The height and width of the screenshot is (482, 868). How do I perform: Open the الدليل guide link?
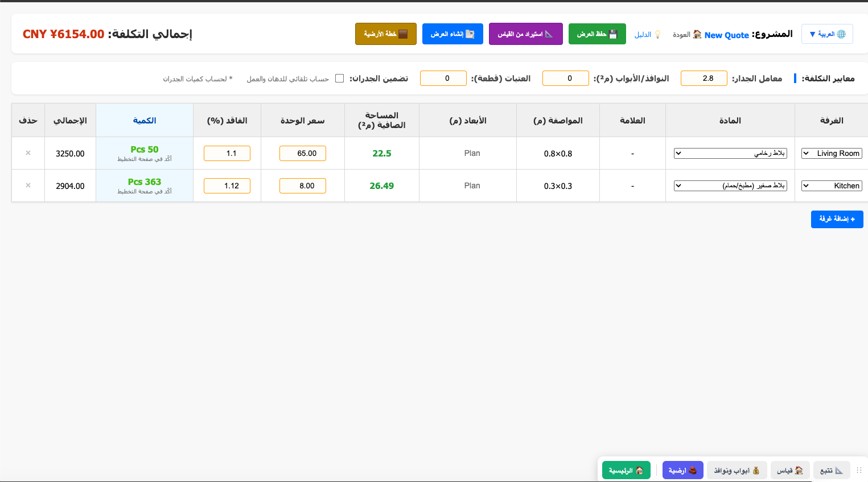click(648, 35)
